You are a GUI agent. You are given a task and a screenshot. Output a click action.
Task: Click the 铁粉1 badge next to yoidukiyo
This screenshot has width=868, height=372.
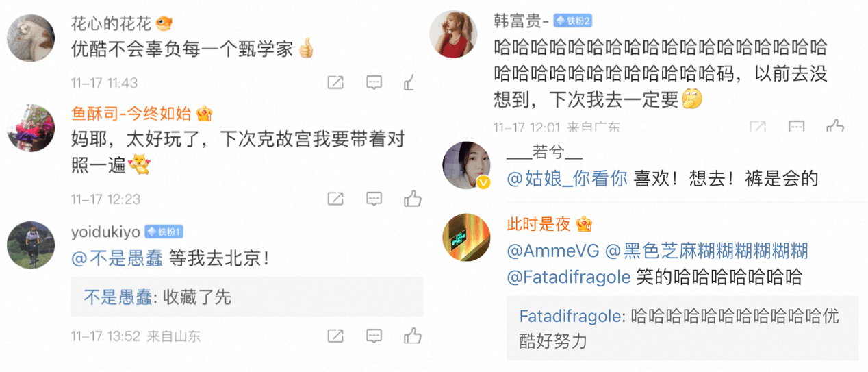(164, 232)
